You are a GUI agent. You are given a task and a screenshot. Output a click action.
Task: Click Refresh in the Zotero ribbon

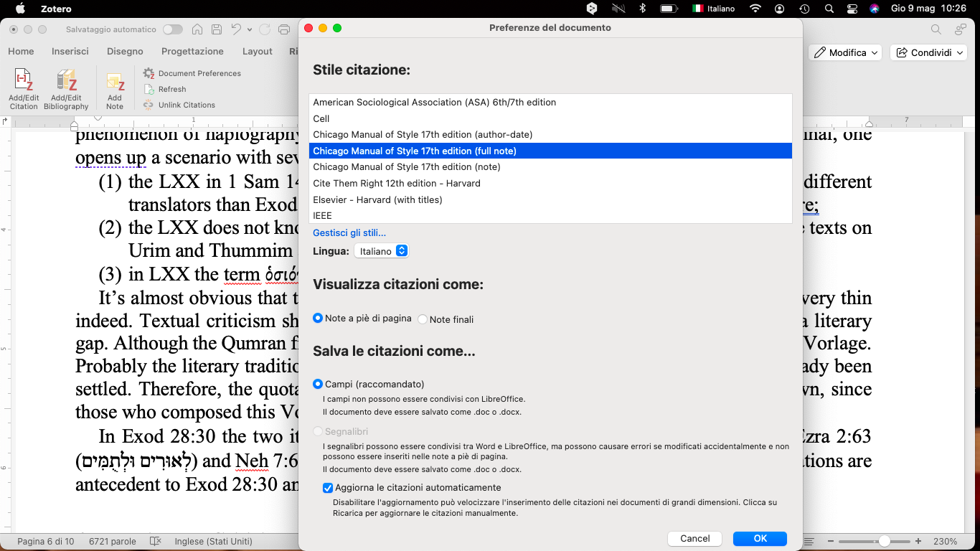coord(165,89)
